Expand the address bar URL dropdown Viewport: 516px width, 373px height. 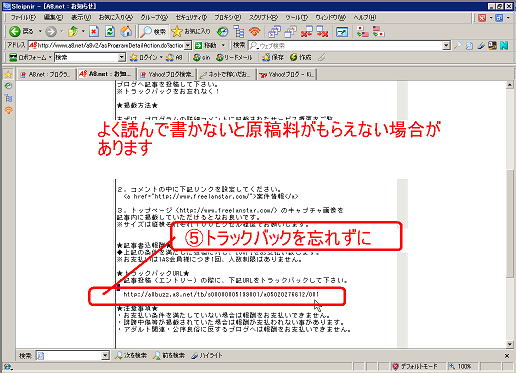coord(188,45)
